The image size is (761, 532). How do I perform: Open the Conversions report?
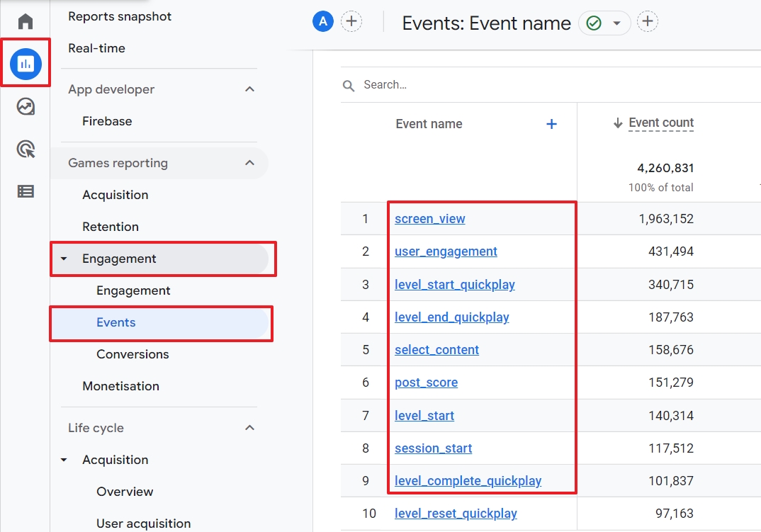point(133,354)
